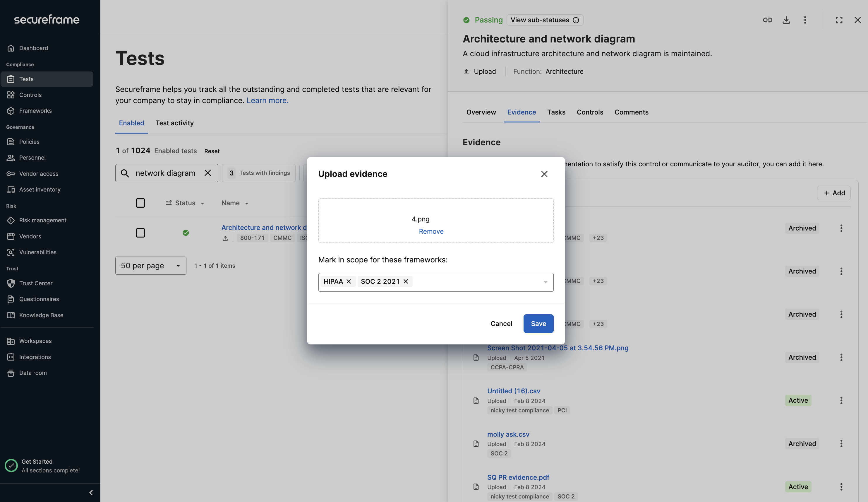Open the Comments tab
The image size is (868, 502).
(631, 112)
